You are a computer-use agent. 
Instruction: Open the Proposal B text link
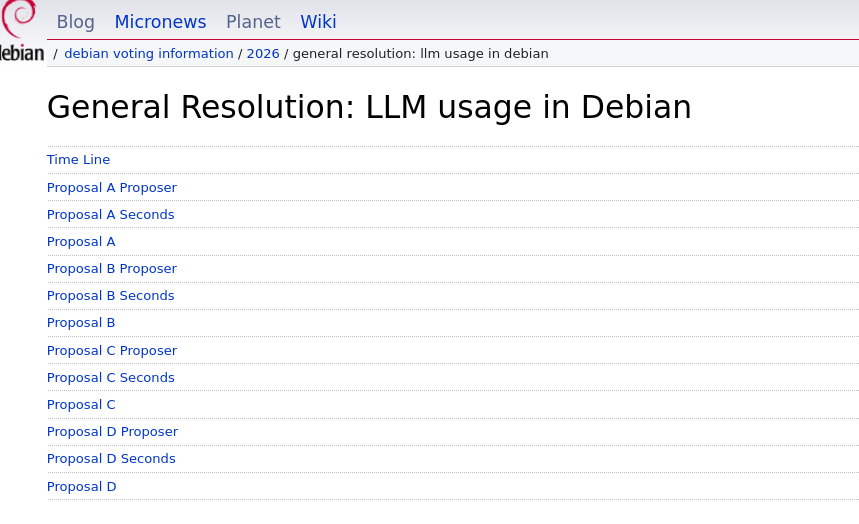(x=81, y=323)
